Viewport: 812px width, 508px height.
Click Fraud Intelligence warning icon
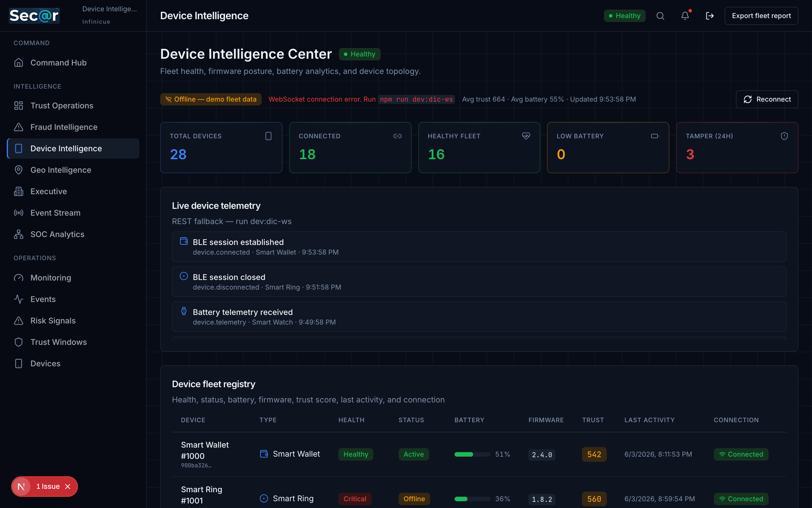pos(19,127)
